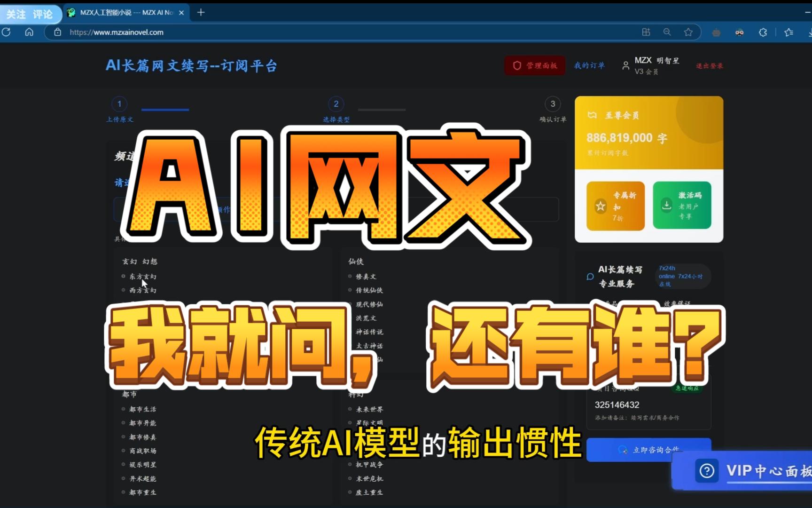Image resolution: width=812 pixels, height=508 pixels.
Task: Bookmark page with the star icon
Action: [688, 32]
